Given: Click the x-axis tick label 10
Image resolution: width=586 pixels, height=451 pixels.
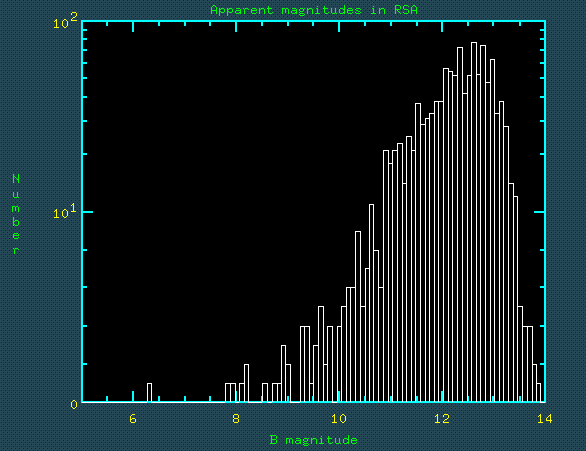Looking at the screenshot, I should [x=339, y=419].
